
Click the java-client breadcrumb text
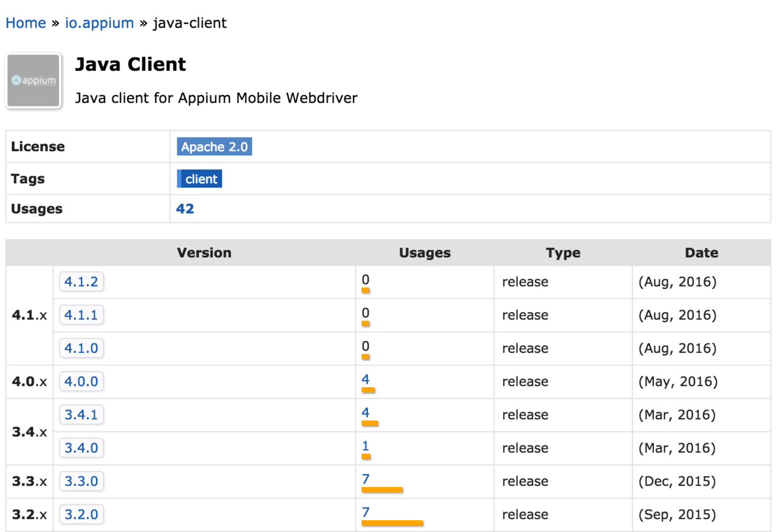[x=190, y=23]
